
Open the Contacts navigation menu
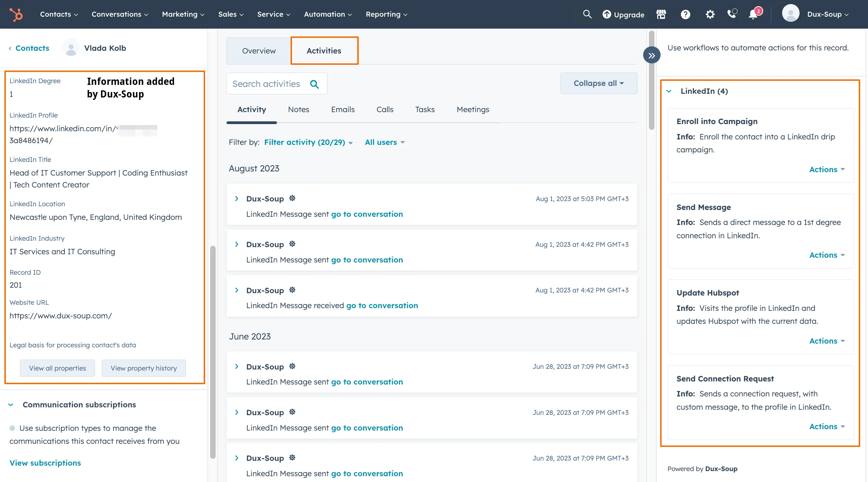59,14
